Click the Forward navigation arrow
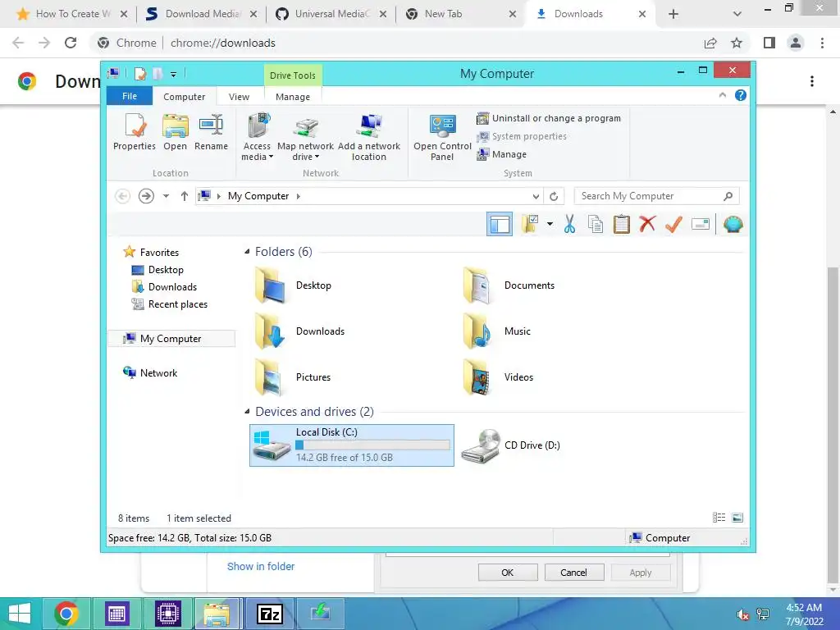The width and height of the screenshot is (840, 630). [x=146, y=196]
